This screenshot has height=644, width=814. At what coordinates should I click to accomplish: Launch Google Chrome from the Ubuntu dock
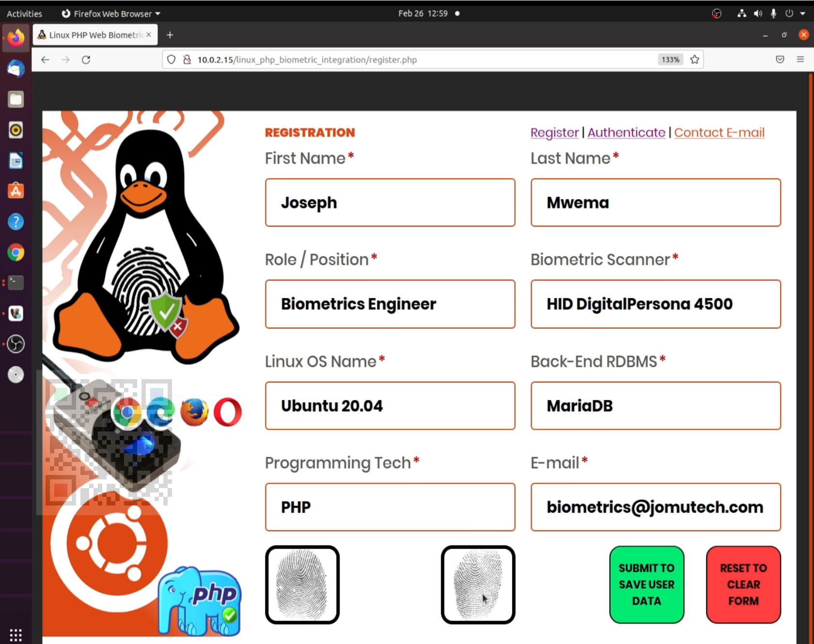click(x=16, y=252)
